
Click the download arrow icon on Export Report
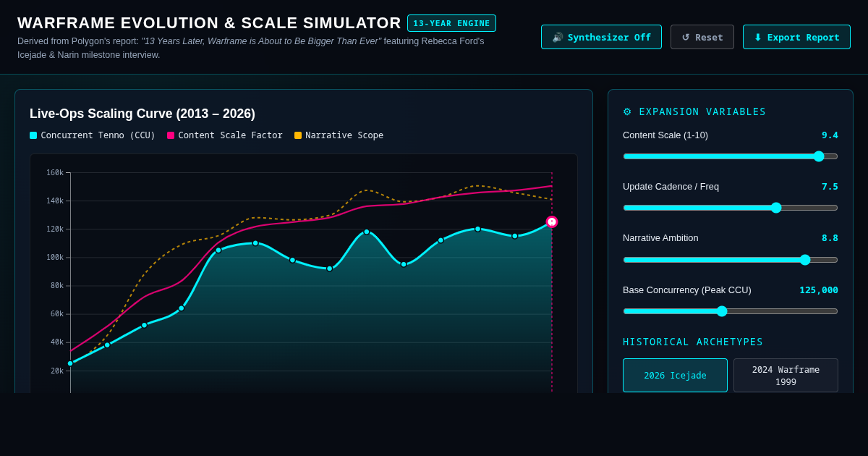pyautogui.click(x=757, y=37)
